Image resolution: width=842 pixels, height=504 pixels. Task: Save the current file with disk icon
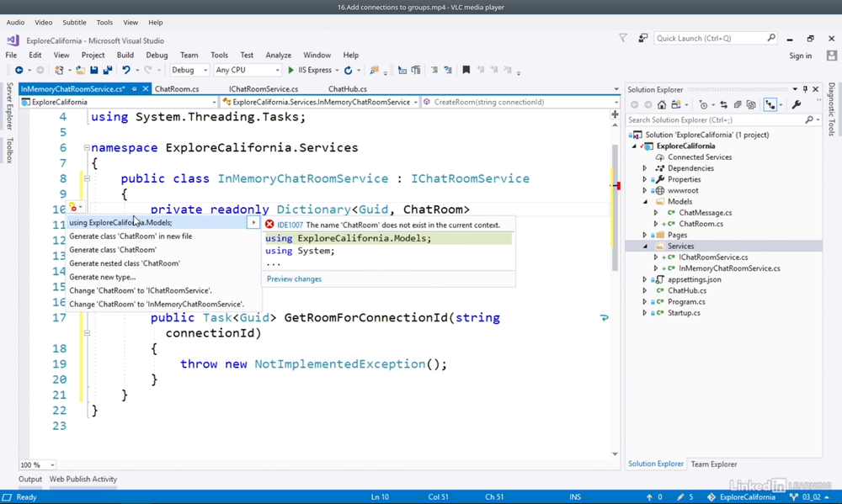click(94, 70)
